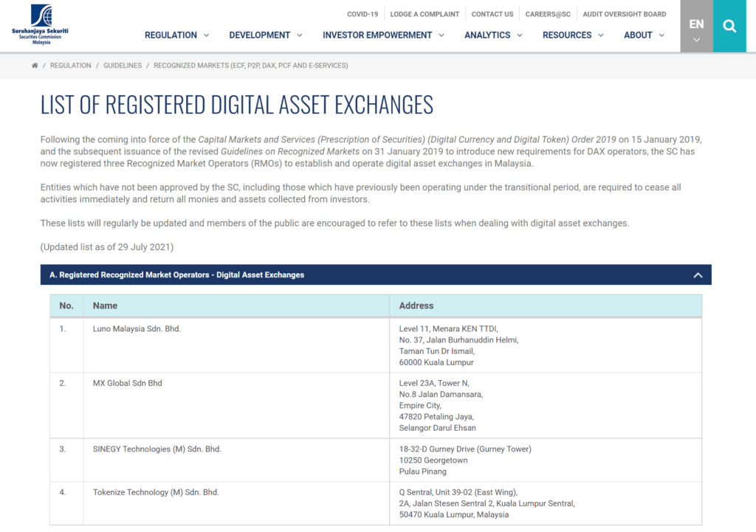
Task: Open the ABOUT menu item
Action: [x=638, y=35]
